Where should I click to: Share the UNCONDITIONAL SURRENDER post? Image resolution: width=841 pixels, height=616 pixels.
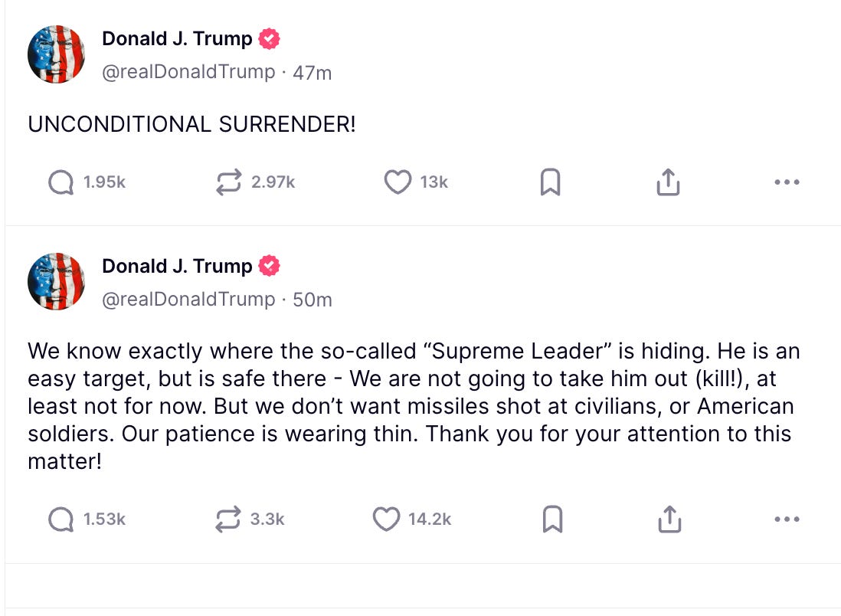(669, 182)
